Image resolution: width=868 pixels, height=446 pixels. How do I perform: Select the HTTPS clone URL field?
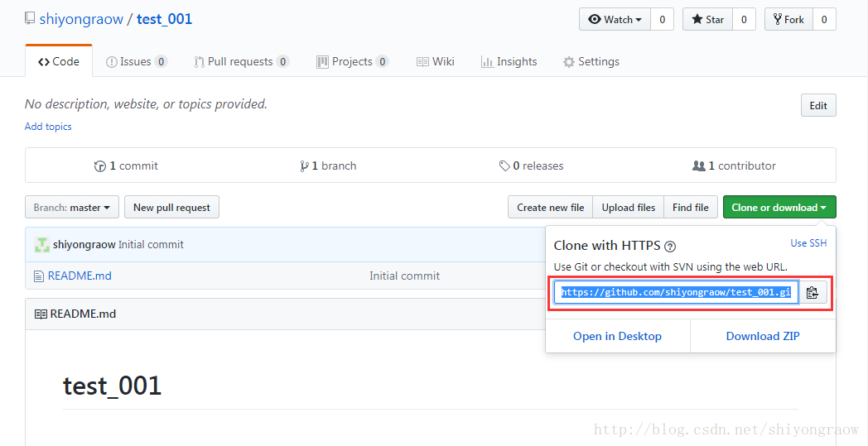(x=676, y=292)
